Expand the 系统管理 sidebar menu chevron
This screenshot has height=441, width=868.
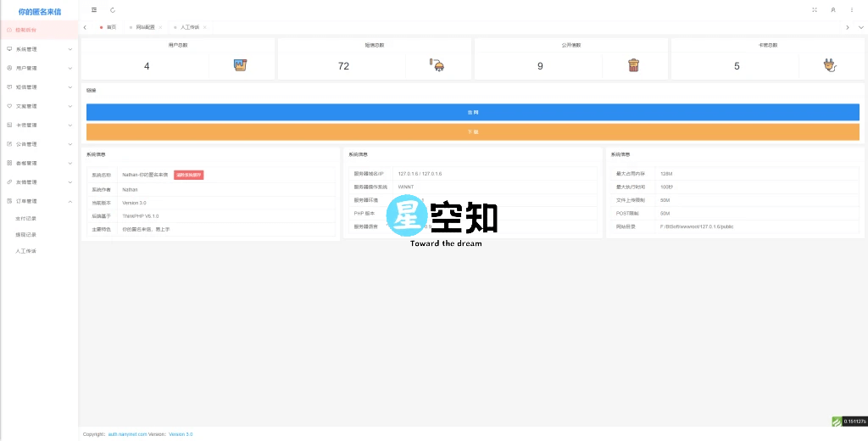coord(70,49)
